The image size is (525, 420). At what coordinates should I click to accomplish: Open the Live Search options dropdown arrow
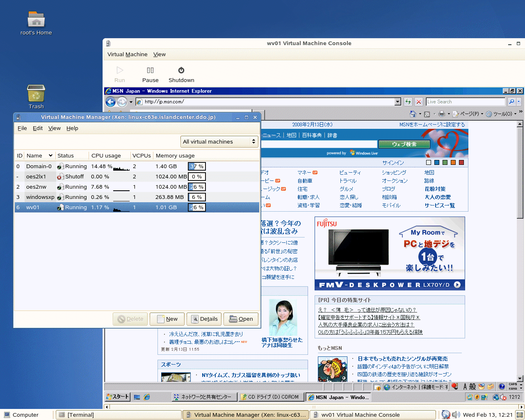pos(519,102)
